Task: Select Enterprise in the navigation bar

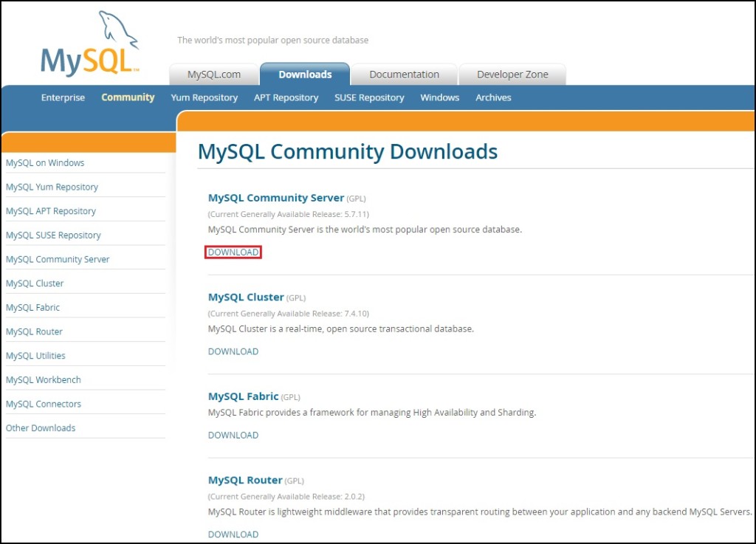Action: 63,97
